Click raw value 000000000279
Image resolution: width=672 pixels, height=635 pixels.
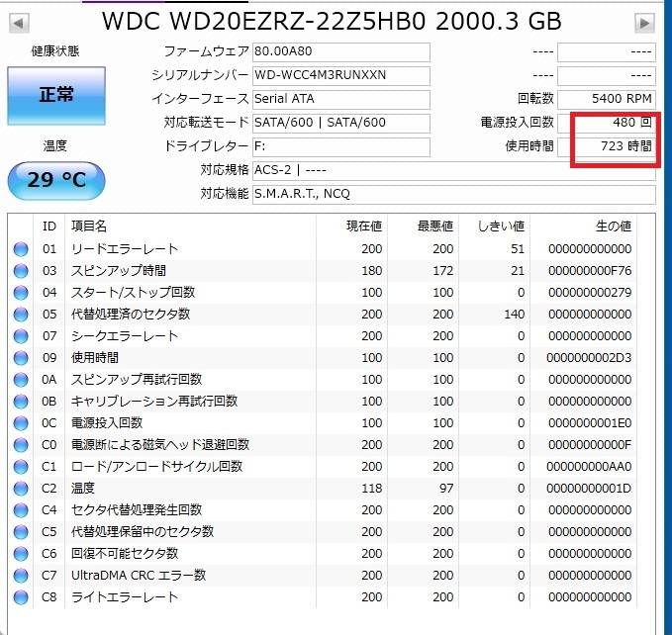point(590,293)
